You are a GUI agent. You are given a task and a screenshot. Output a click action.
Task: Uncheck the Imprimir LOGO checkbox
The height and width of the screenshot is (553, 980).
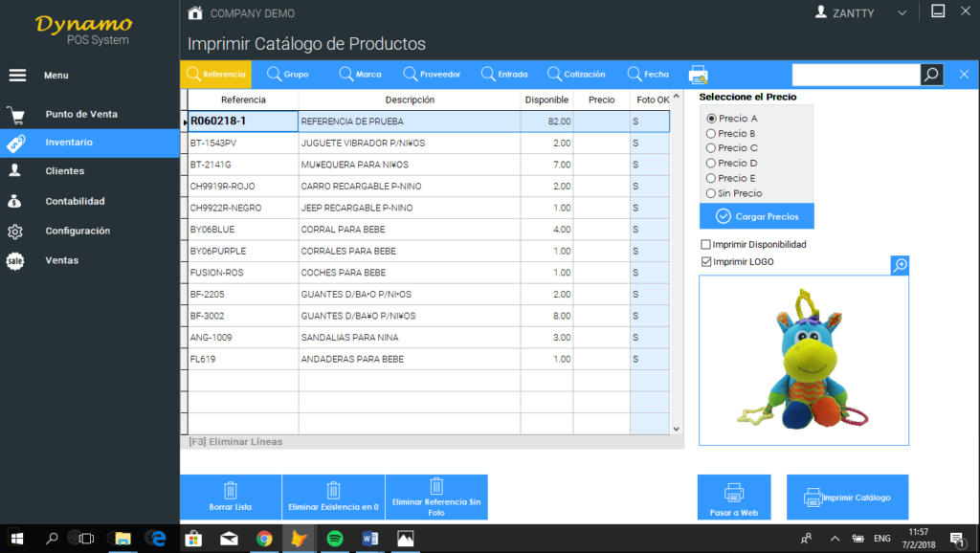click(706, 261)
